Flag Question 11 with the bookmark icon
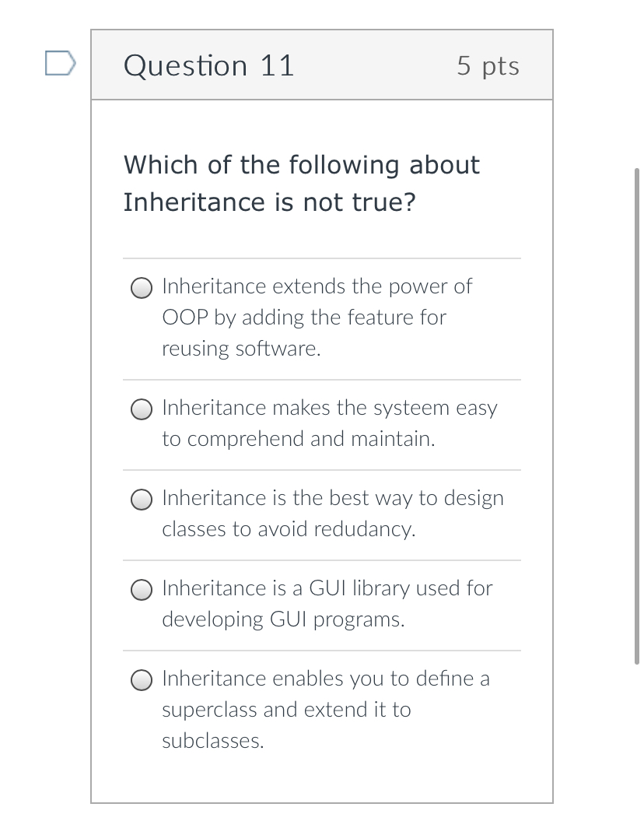The height and width of the screenshot is (814, 644). 60,64
